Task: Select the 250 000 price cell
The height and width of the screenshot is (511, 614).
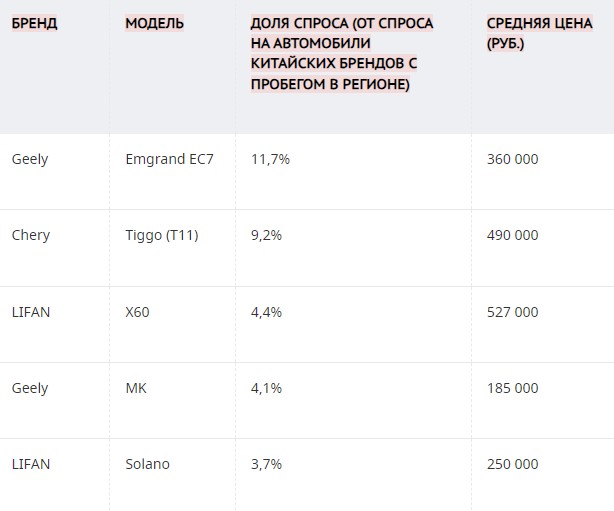Action: point(513,464)
